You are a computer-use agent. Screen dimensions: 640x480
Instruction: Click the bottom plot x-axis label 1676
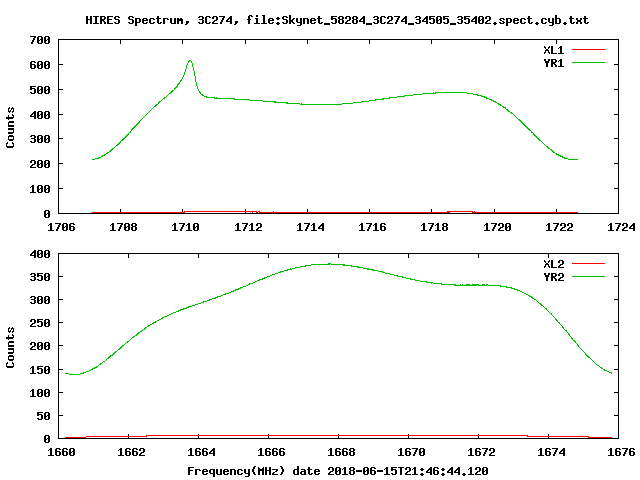(621, 452)
